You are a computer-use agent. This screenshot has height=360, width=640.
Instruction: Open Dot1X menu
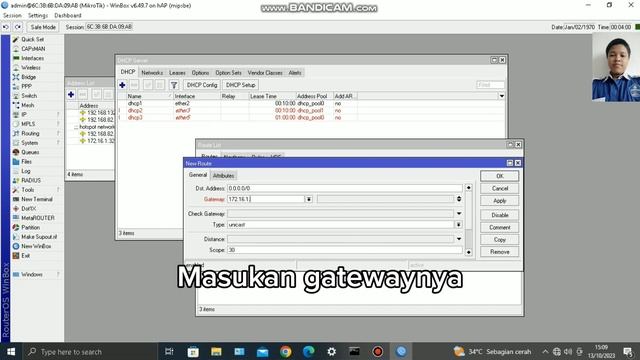coord(29,209)
